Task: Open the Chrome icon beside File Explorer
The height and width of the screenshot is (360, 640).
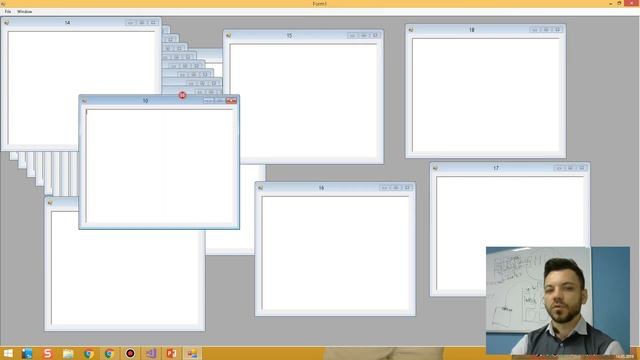Action: pos(89,353)
